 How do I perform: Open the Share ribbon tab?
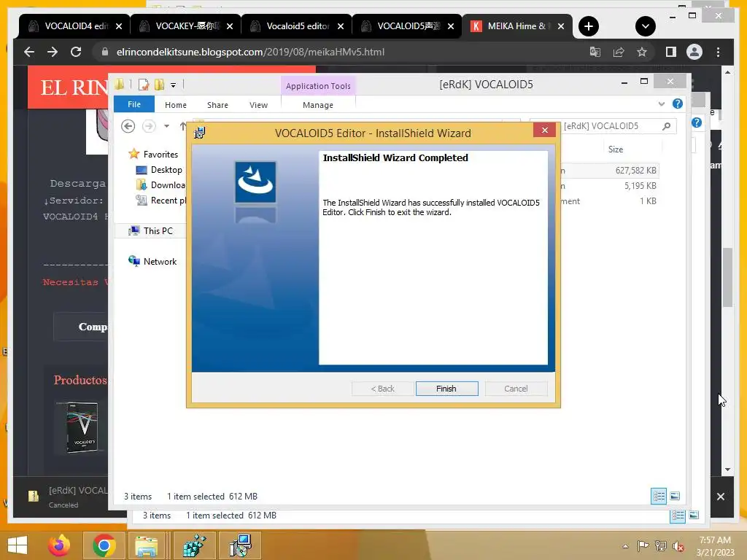coord(217,105)
